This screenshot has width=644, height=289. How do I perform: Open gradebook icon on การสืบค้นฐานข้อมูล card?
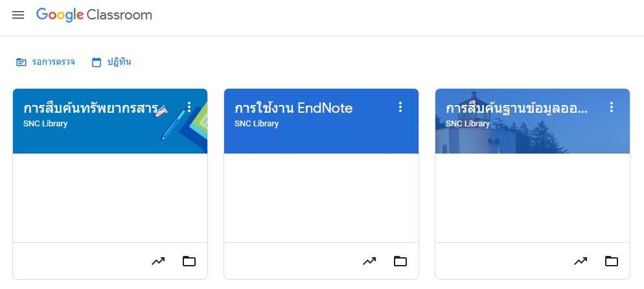point(581,261)
